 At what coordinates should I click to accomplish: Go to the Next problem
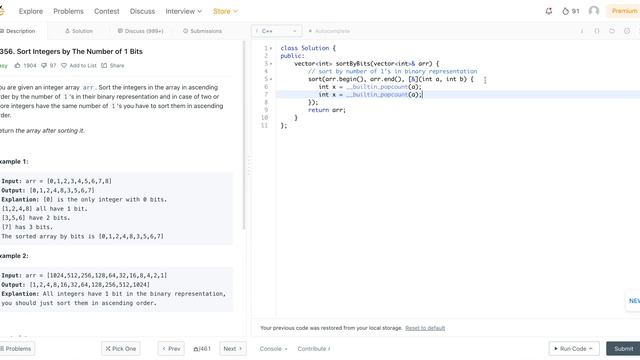233,349
